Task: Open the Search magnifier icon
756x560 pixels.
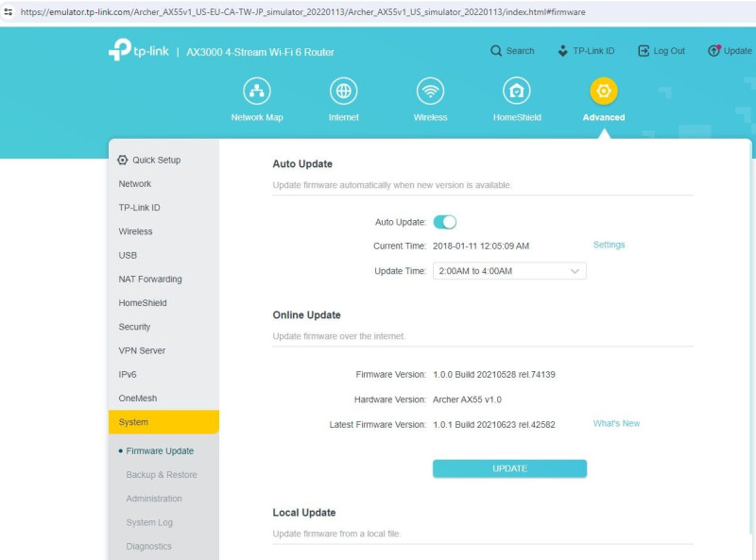Action: [495, 51]
